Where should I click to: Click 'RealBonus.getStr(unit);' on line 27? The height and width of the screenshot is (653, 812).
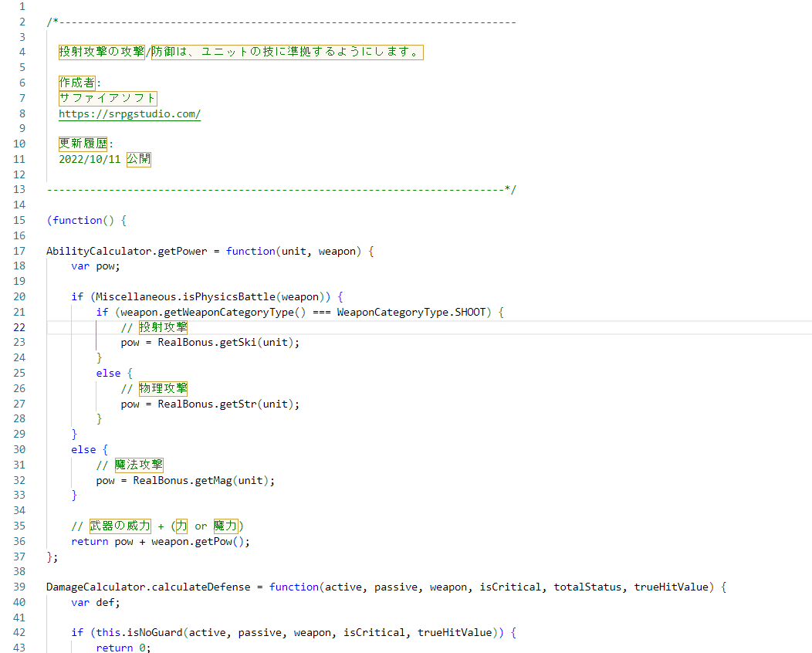point(228,404)
